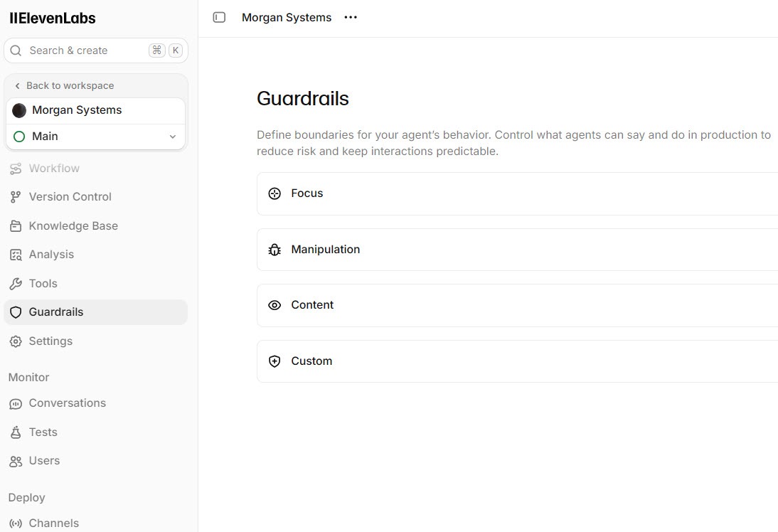Screen dimensions: 778x532
Task: Click the Tests flask icon
Action: [16, 432]
